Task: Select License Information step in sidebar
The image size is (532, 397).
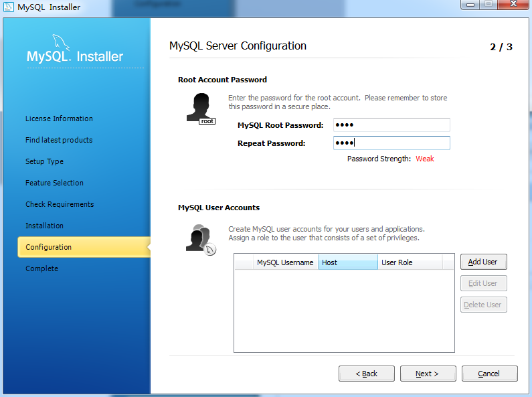Action: click(59, 118)
